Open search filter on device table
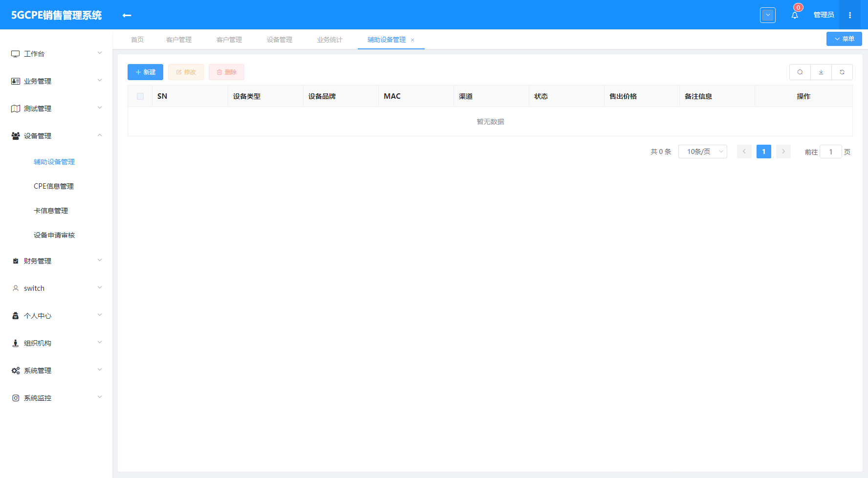 800,72
